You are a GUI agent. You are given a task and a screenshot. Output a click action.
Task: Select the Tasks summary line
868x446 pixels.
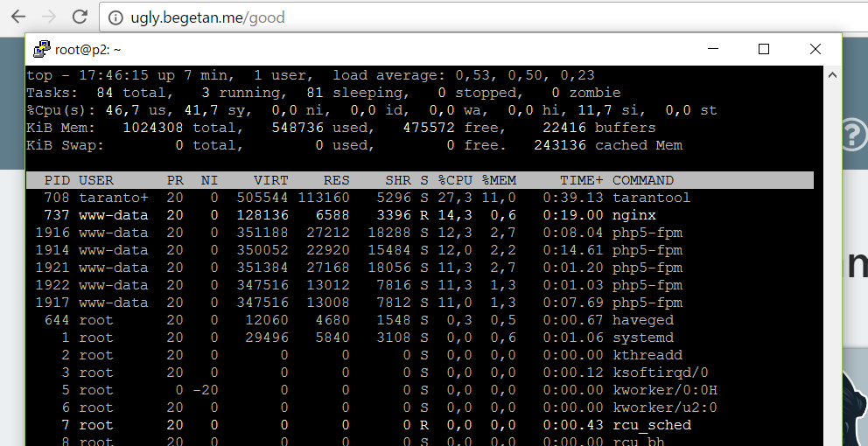pyautogui.click(x=324, y=93)
